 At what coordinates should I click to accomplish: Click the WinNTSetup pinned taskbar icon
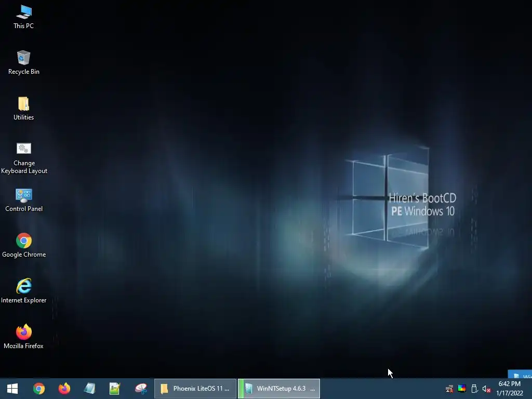click(90, 389)
